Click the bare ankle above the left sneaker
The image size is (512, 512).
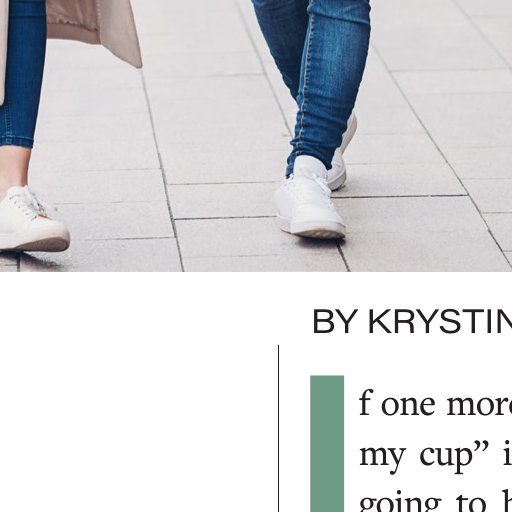pyautogui.click(x=15, y=167)
